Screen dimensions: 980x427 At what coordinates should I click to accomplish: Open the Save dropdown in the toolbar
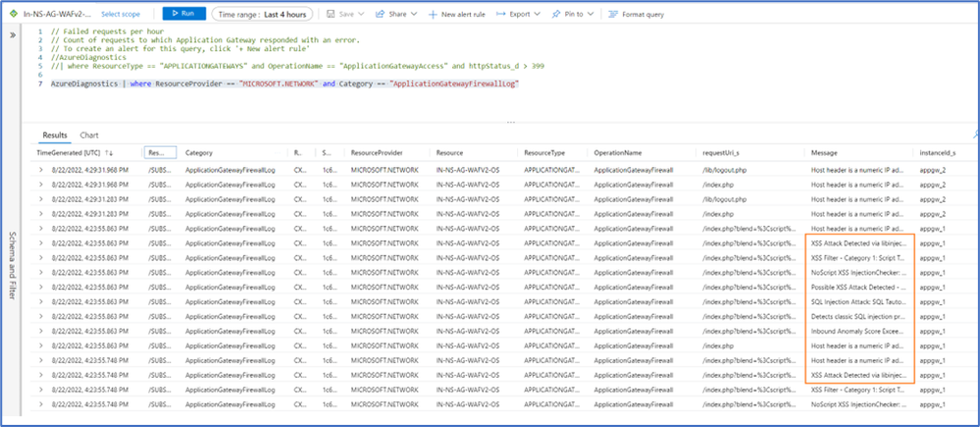344,14
